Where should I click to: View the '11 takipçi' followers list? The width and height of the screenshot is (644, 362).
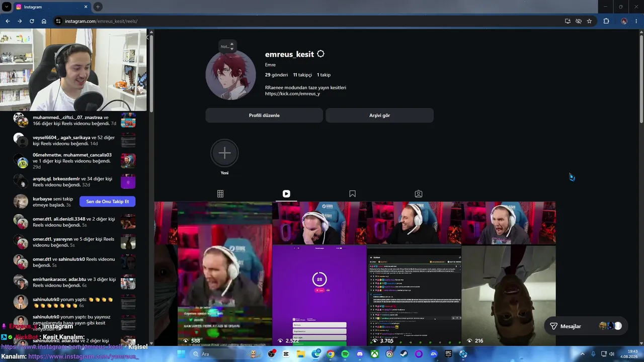[x=302, y=75]
